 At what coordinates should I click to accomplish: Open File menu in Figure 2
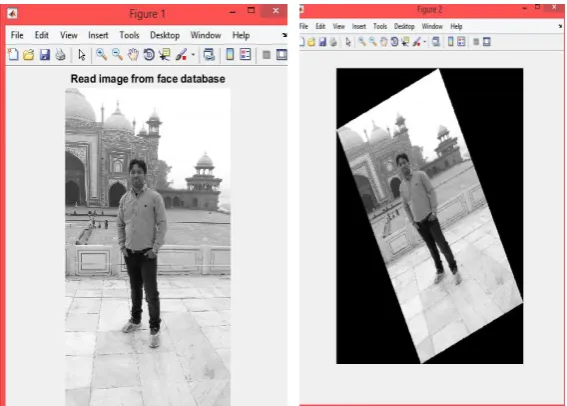click(x=304, y=26)
